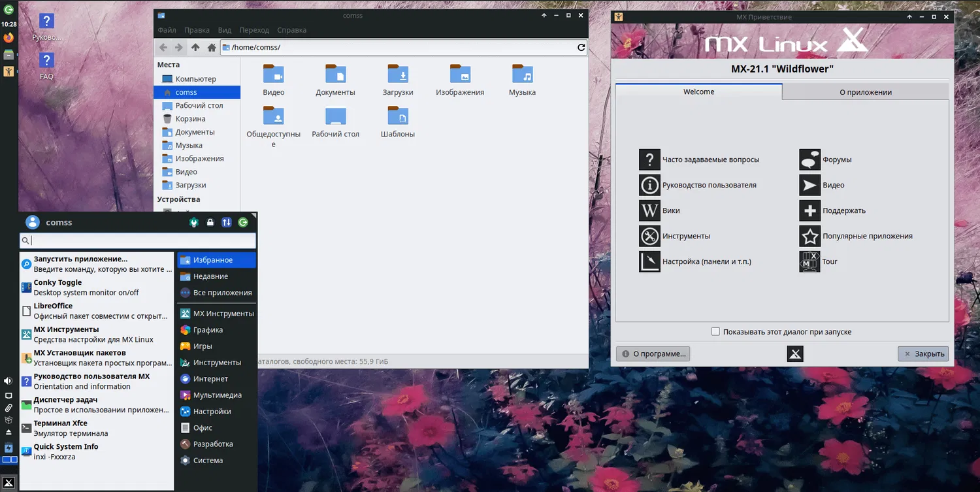Expand the Графика category in menu
The width and height of the screenshot is (980, 492).
coord(208,330)
